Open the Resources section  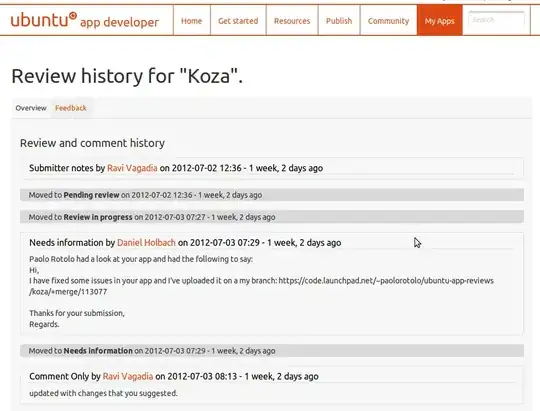[292, 21]
